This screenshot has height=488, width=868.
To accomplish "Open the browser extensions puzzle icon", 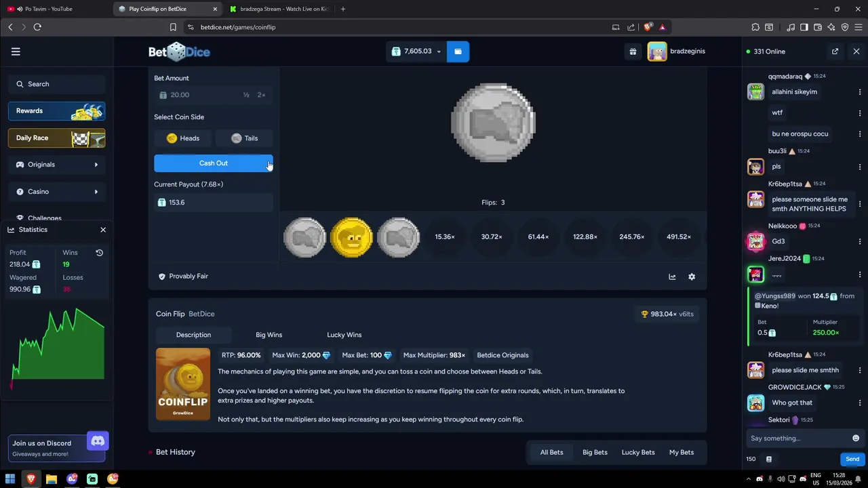I will pyautogui.click(x=755, y=27).
